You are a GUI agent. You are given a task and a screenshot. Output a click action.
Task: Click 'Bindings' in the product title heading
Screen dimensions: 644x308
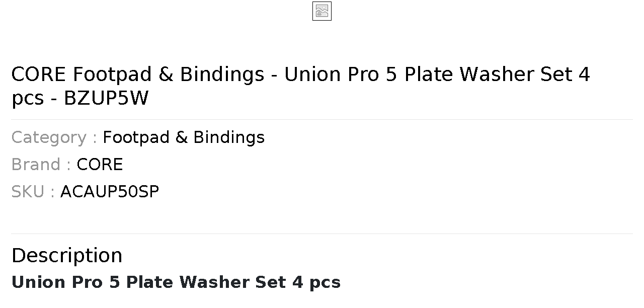pos(222,75)
